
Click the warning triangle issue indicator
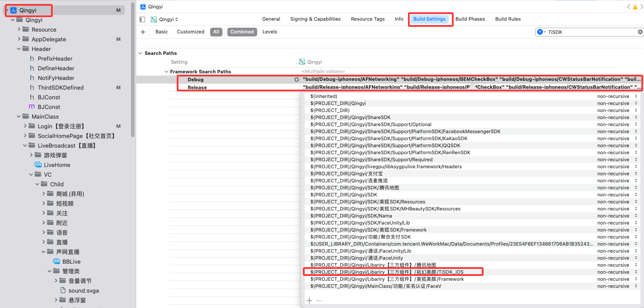tap(635, 7)
